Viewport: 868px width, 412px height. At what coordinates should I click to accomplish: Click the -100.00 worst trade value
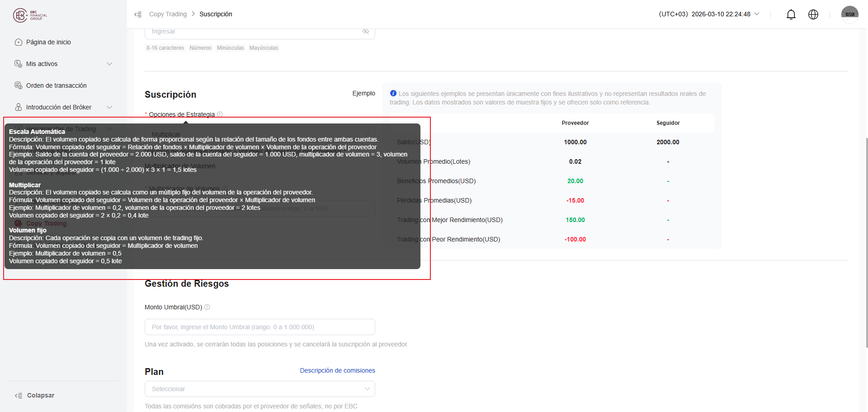[x=575, y=239]
